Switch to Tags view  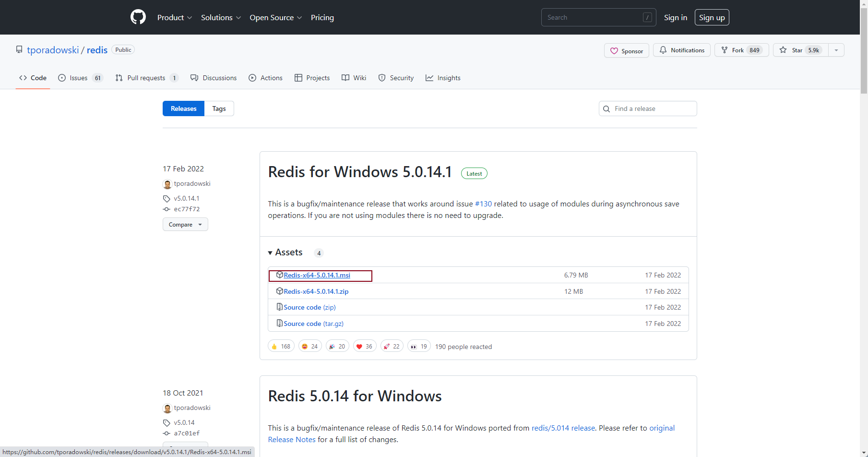(219, 109)
